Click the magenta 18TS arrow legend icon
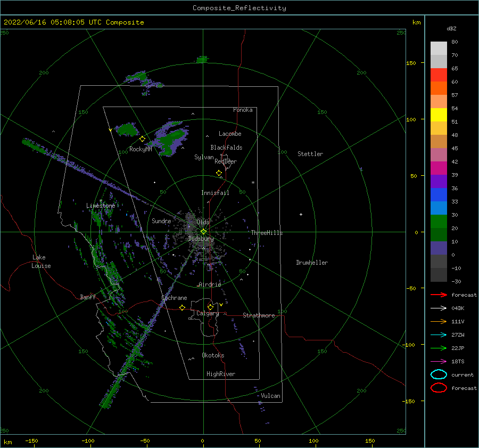479x448 pixels. (439, 362)
